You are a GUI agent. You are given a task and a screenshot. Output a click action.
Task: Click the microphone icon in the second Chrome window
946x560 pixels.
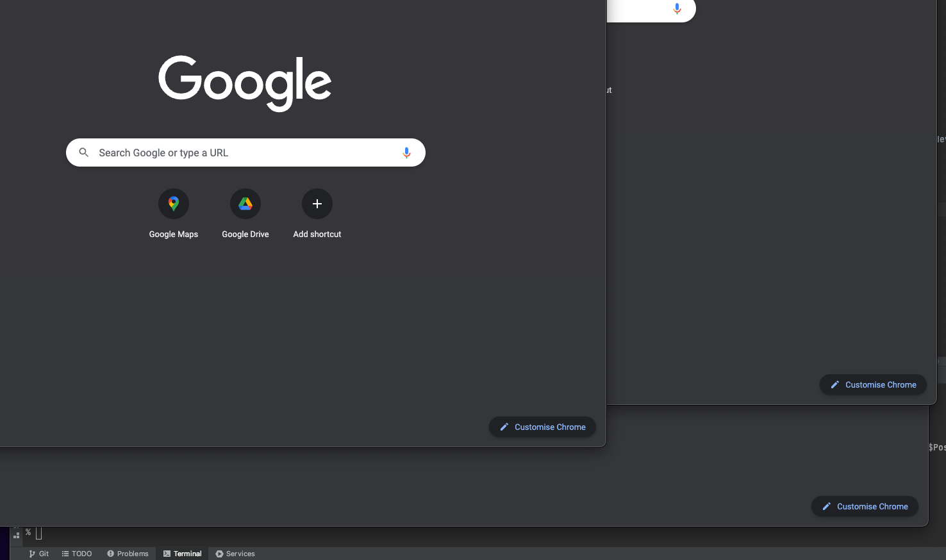[x=677, y=8]
